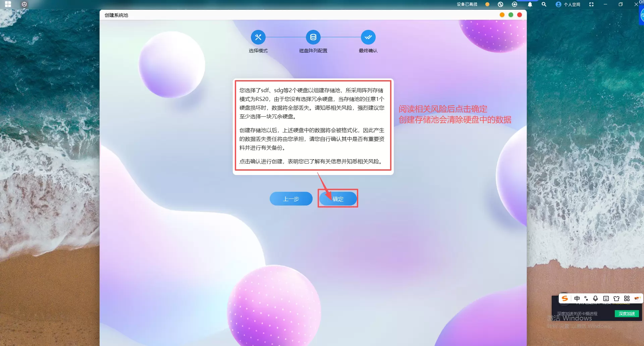Close the 创建系统池 dialog with red dot
The width and height of the screenshot is (644, 346).
pyautogui.click(x=520, y=15)
